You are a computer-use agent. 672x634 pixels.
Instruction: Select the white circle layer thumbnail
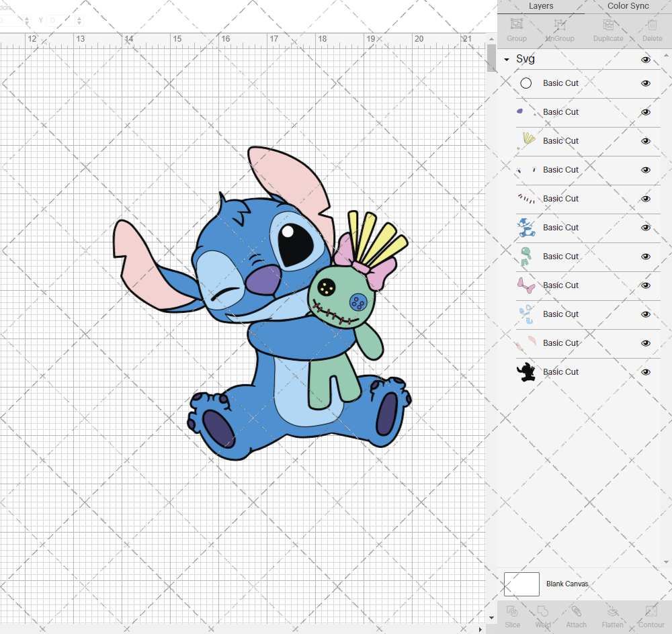(526, 83)
